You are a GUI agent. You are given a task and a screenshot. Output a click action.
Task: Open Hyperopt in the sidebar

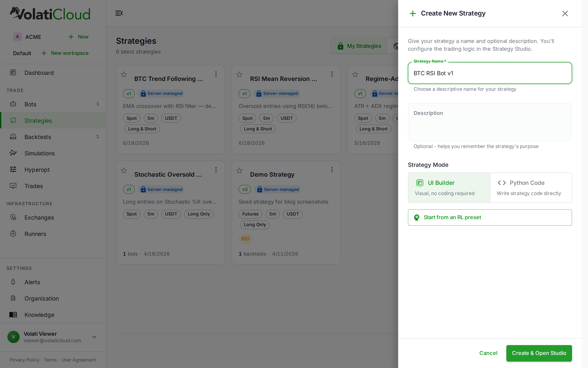point(53,170)
